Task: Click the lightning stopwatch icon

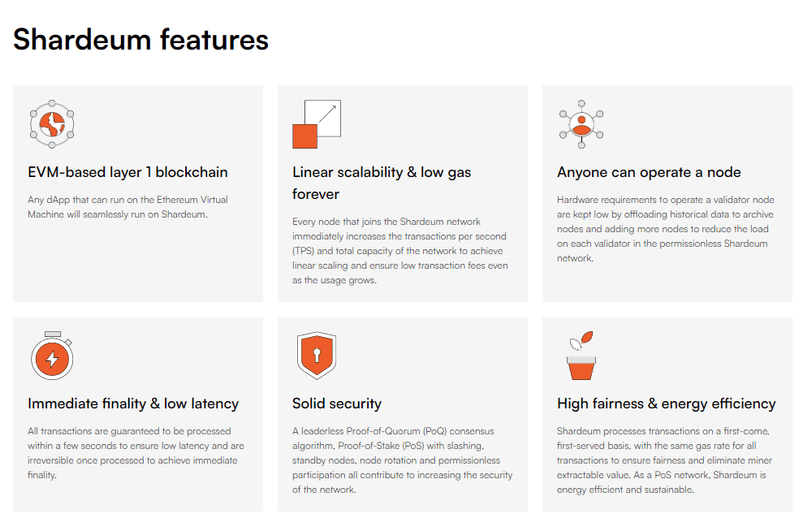Action: (52, 355)
